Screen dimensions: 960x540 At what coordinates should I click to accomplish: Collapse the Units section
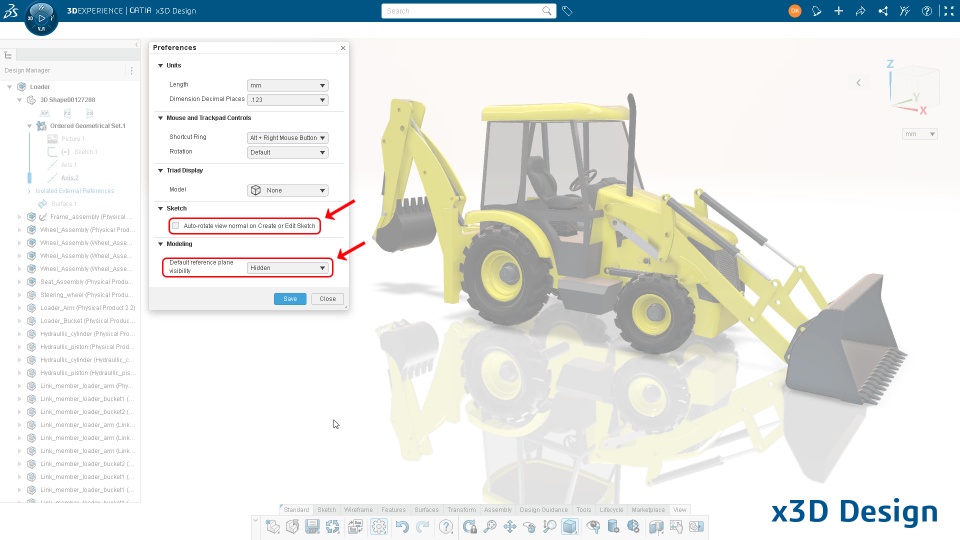[x=160, y=66]
